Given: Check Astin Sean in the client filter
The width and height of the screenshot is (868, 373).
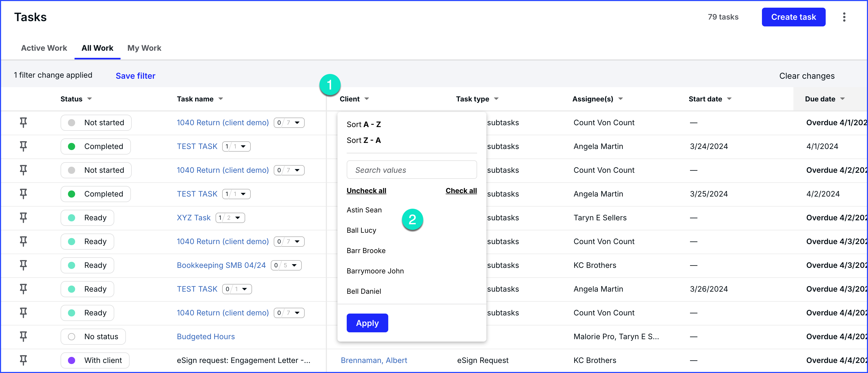Looking at the screenshot, I should [x=364, y=210].
